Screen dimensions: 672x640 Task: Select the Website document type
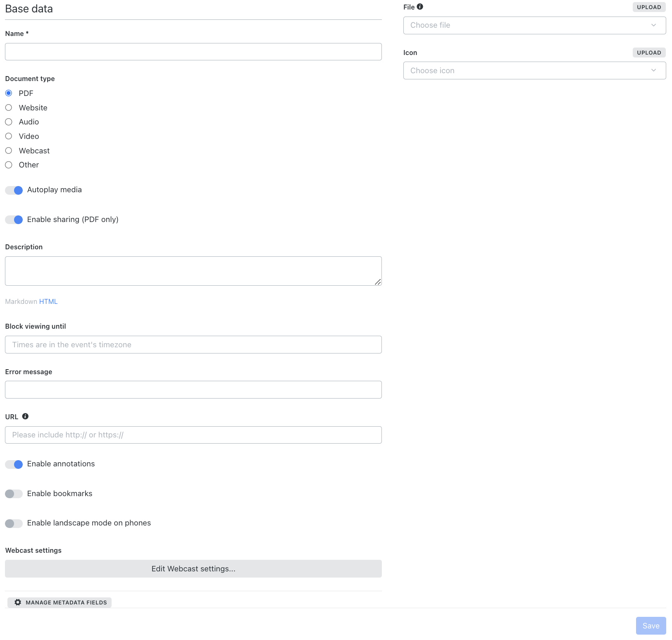(x=9, y=107)
